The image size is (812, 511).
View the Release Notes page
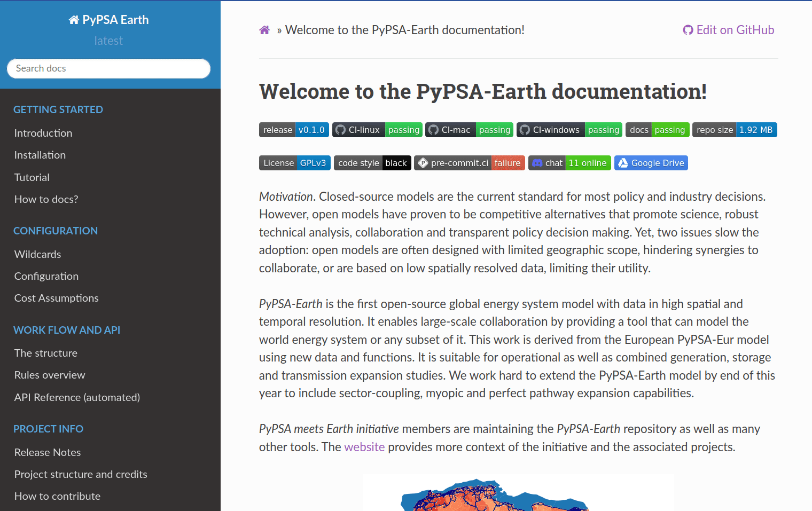(x=48, y=452)
